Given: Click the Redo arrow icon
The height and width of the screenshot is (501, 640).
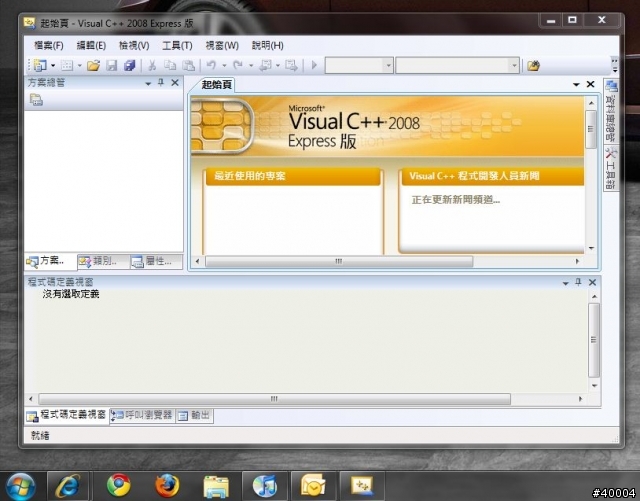Looking at the screenshot, I should [x=238, y=65].
